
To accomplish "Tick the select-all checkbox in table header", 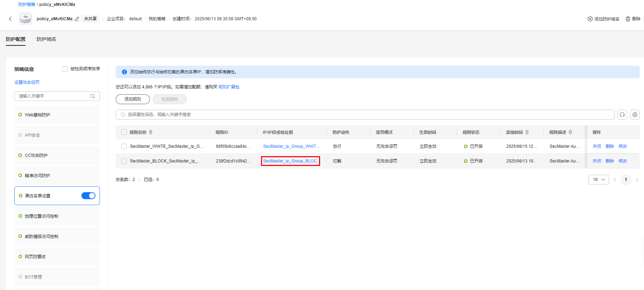I will [124, 132].
